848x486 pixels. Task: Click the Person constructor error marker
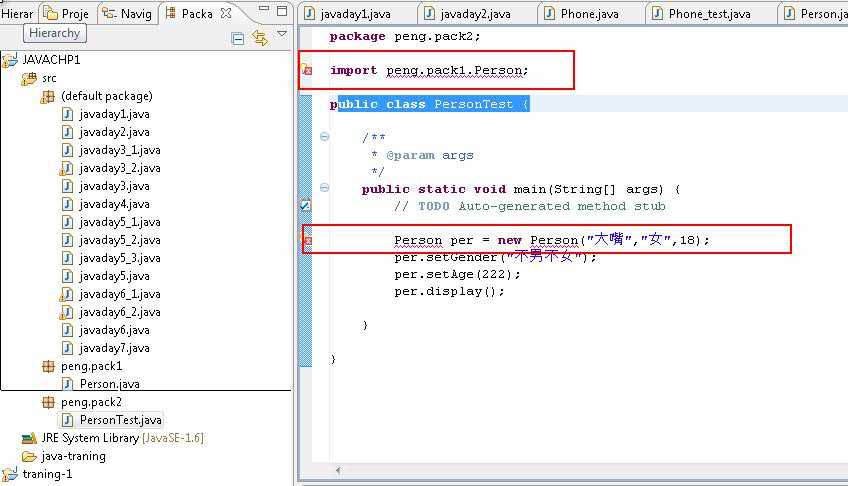(307, 239)
